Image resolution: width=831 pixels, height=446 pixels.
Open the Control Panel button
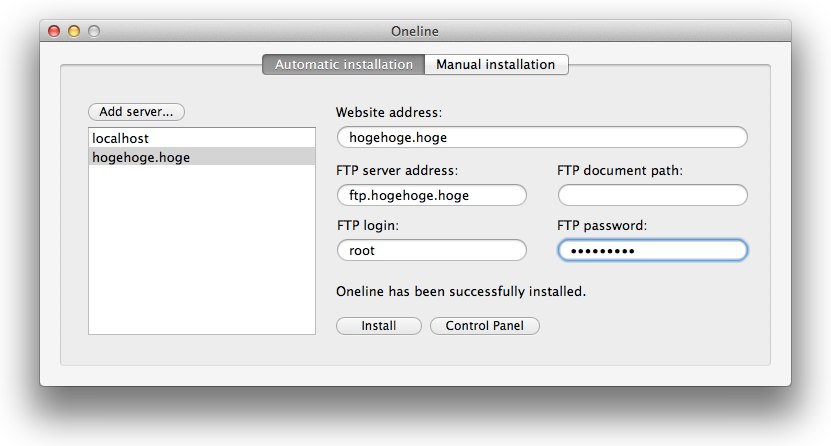coord(485,326)
